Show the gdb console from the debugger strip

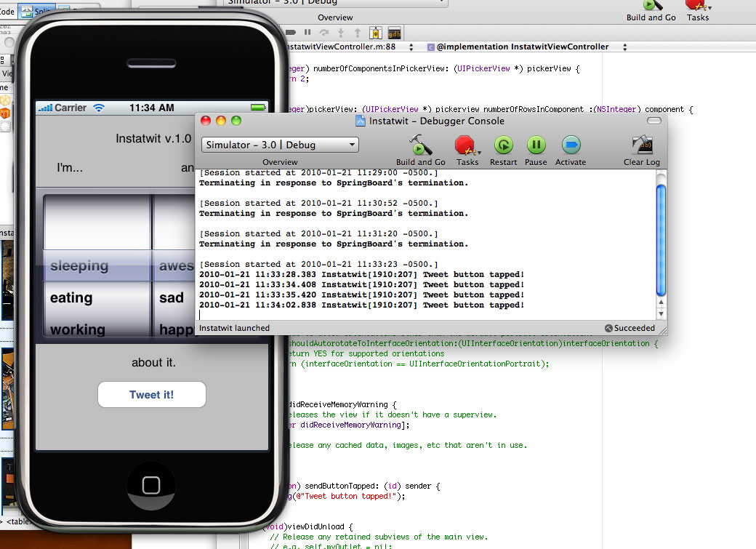tap(395, 33)
